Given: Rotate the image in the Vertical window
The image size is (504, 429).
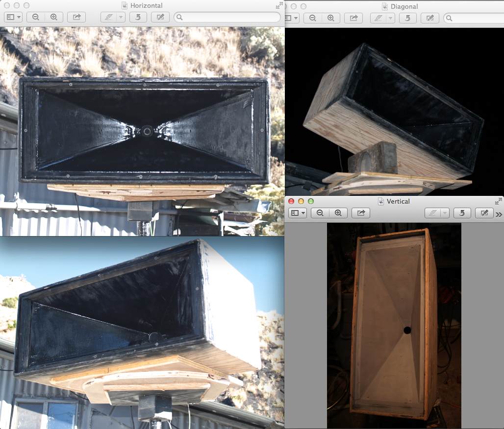Looking at the screenshot, I should [462, 213].
